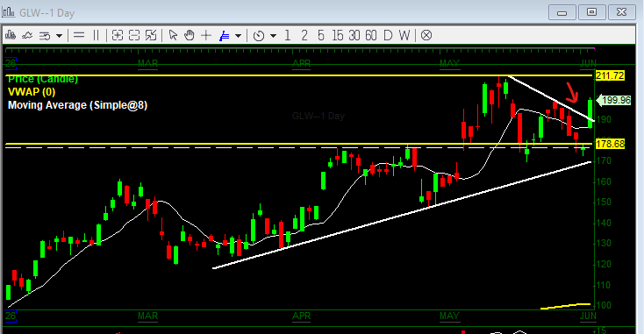Switch to 60 minute timeframe
This screenshot has height=334, width=644.
click(x=371, y=36)
